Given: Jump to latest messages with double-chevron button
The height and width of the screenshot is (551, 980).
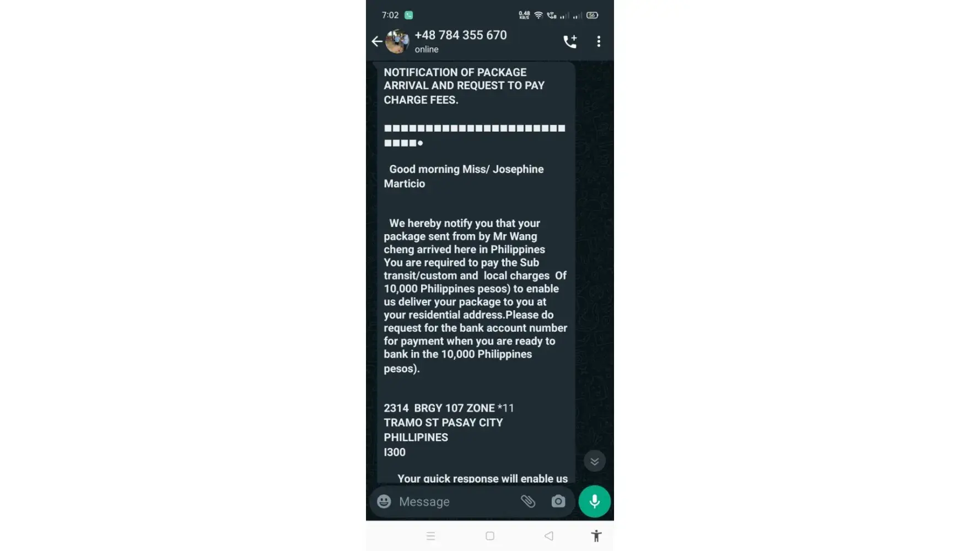Looking at the screenshot, I should (594, 461).
